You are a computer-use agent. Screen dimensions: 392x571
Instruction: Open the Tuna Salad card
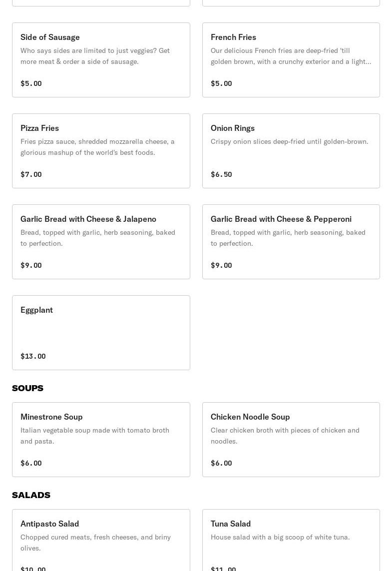click(291, 540)
